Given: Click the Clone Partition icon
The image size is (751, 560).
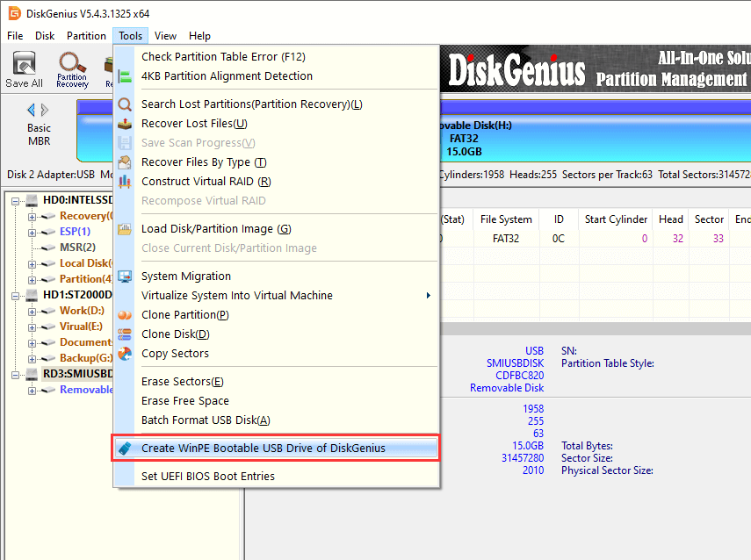Looking at the screenshot, I should 125,315.
